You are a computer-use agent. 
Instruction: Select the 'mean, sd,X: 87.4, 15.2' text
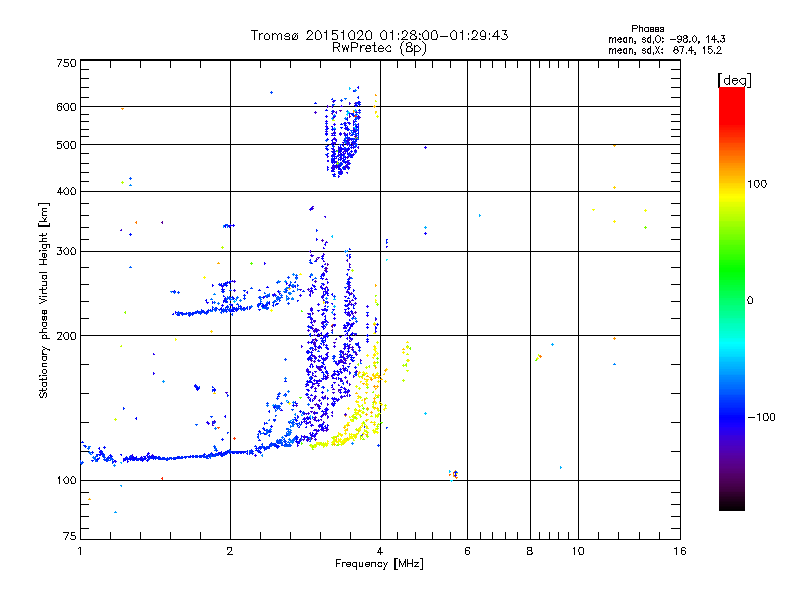click(665, 50)
